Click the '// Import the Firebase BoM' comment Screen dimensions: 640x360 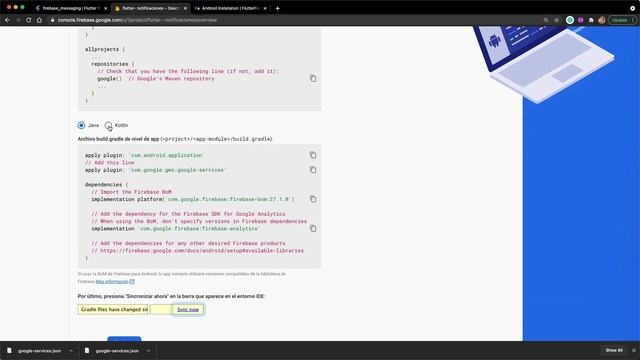point(131,192)
